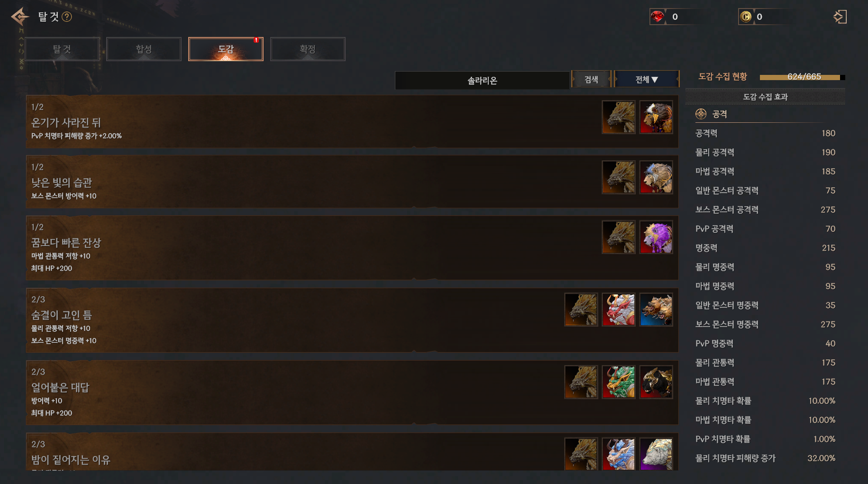This screenshot has width=868, height=484.
Task: Select the 온기가 사라진 뒤 collection entry
Action: 352,121
